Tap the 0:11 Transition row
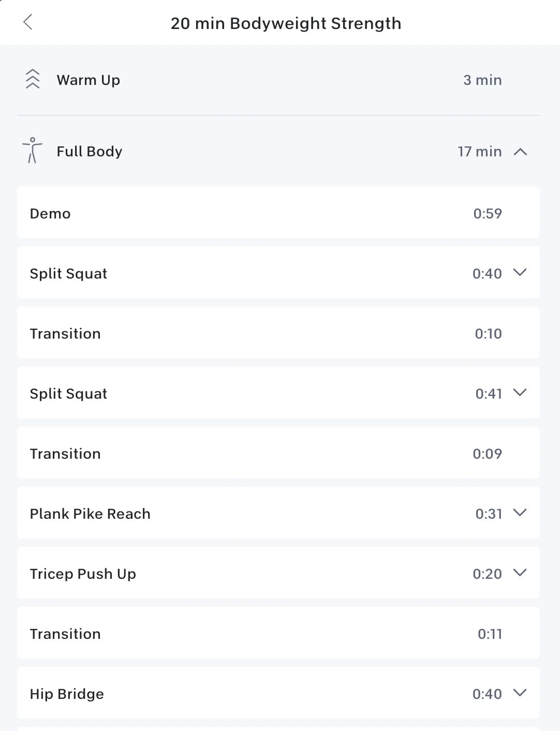Image resolution: width=560 pixels, height=731 pixels. pyautogui.click(x=278, y=633)
